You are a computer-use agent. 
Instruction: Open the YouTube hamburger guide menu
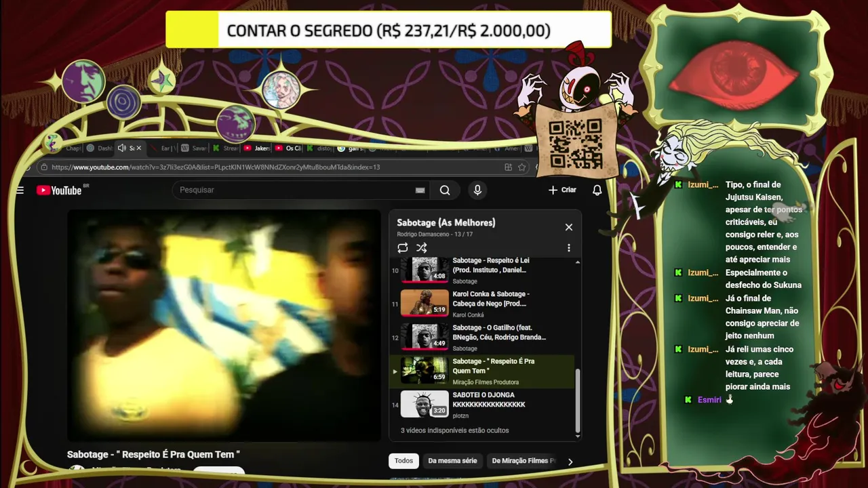tap(20, 190)
